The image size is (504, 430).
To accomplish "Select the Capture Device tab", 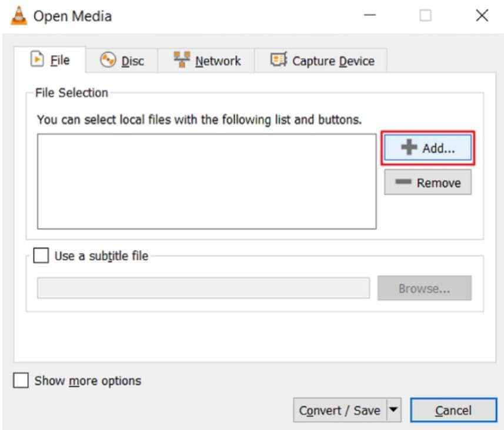I will click(321, 61).
